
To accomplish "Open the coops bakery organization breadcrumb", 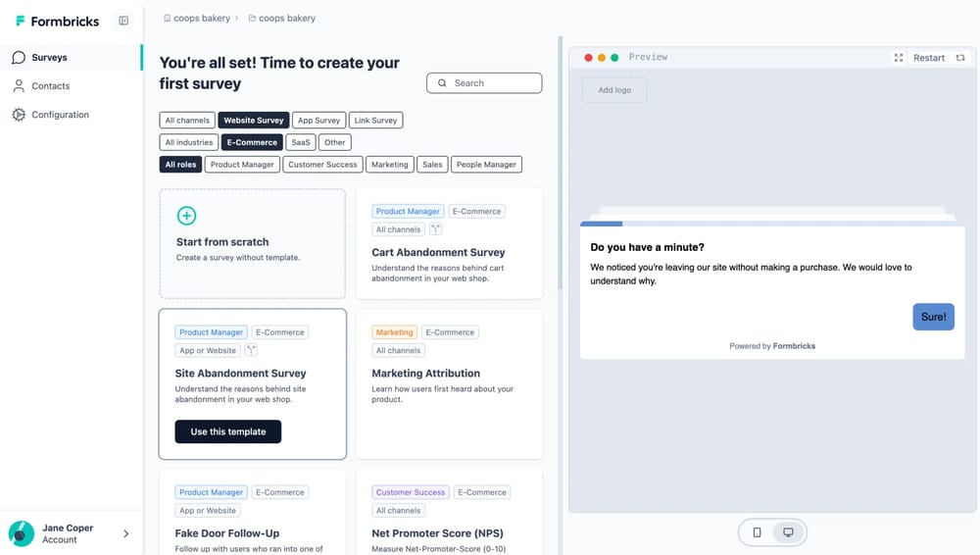I will pyautogui.click(x=199, y=18).
